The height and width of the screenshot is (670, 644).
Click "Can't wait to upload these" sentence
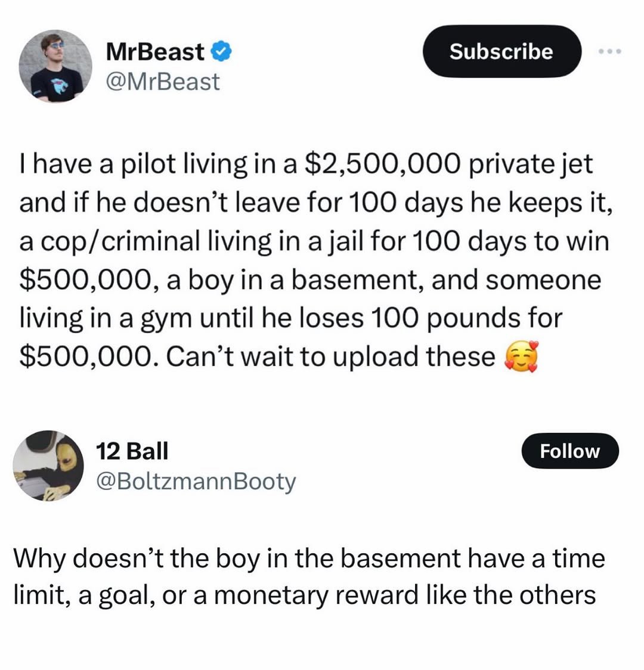[331, 357]
